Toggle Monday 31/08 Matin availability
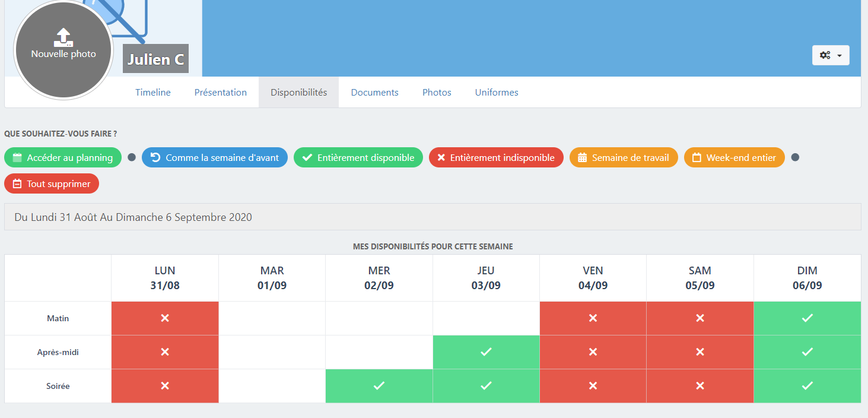 pyautogui.click(x=165, y=318)
